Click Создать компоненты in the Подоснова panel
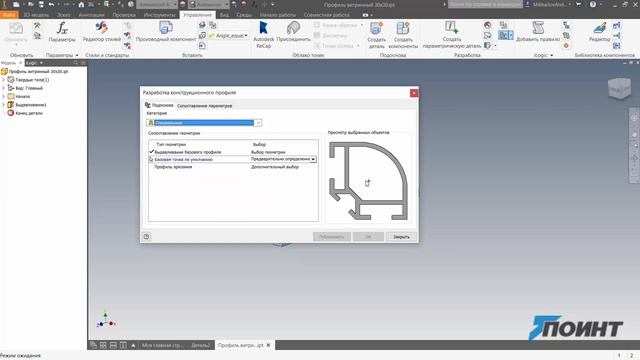Screen dimensions: 640x360 click(403, 35)
